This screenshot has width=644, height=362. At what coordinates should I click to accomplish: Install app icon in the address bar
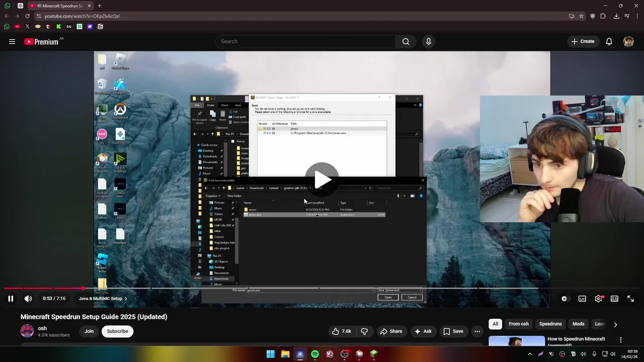coord(572,16)
